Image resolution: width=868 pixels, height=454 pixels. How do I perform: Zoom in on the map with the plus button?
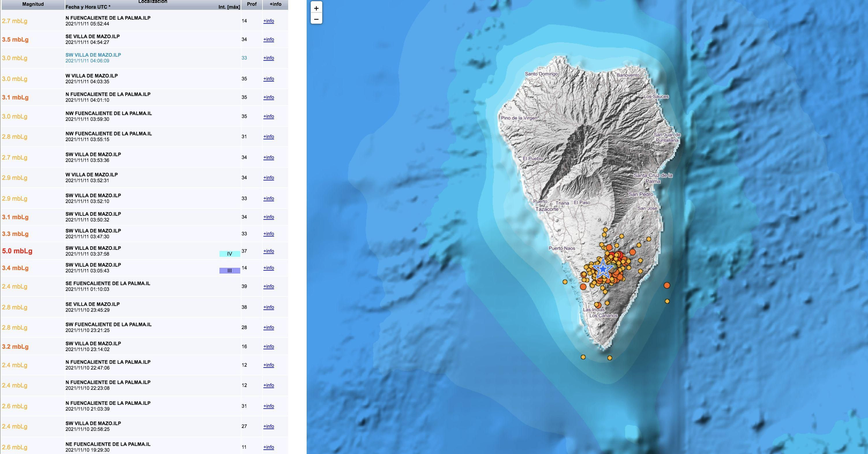pos(316,8)
